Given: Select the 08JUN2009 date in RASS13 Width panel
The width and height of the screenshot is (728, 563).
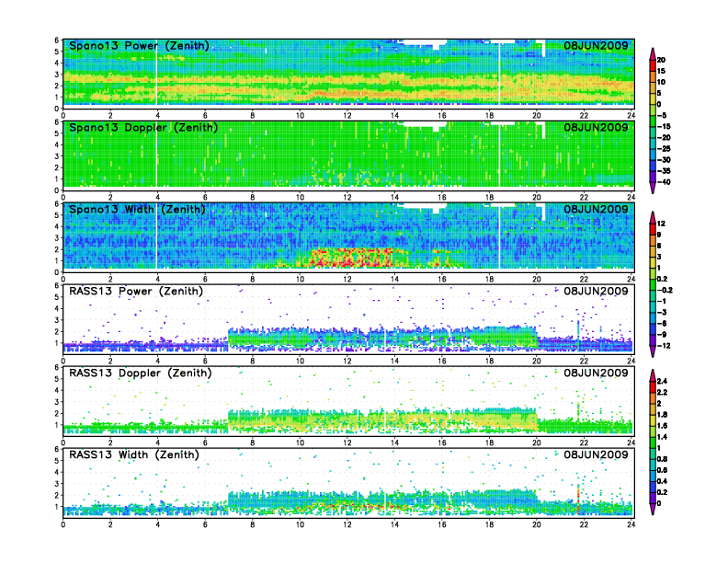Looking at the screenshot, I should 596,454.
